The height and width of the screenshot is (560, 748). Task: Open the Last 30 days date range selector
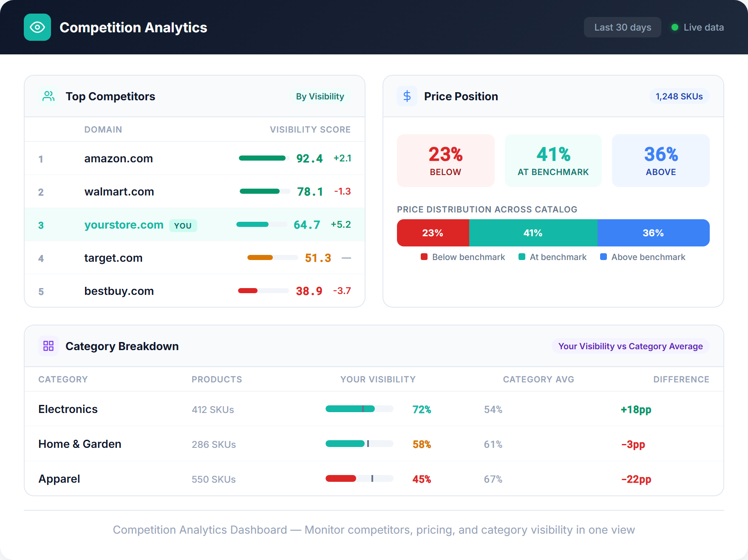[622, 27]
